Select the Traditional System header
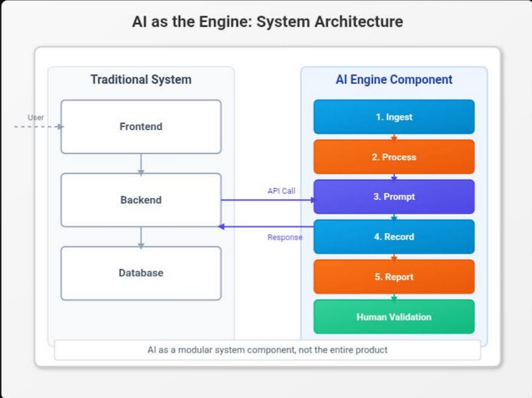This screenshot has height=398, width=532. pos(141,80)
